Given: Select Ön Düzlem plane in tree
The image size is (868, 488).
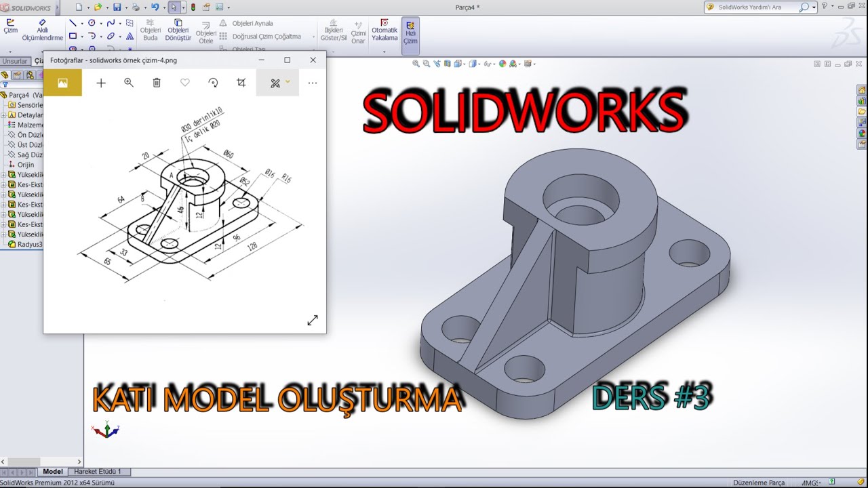Looking at the screenshot, I should point(26,135).
